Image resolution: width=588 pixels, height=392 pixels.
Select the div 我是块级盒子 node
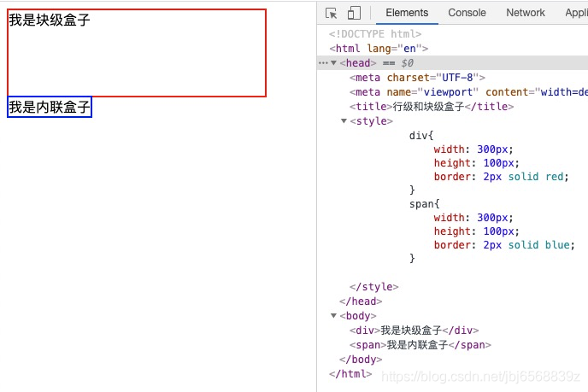click(x=414, y=331)
